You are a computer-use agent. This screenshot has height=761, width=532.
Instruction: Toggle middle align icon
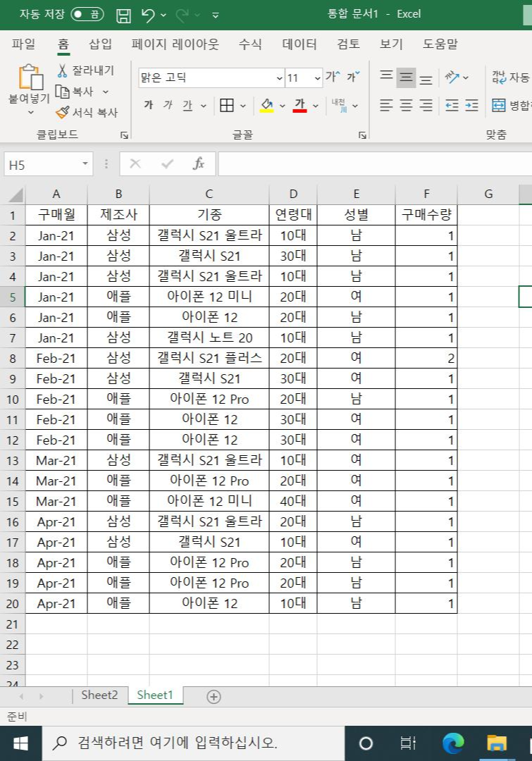(x=407, y=78)
